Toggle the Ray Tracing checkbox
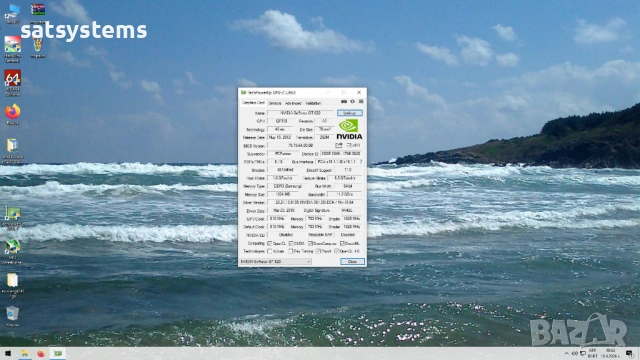This screenshot has width=640, height=360. pos(291,251)
